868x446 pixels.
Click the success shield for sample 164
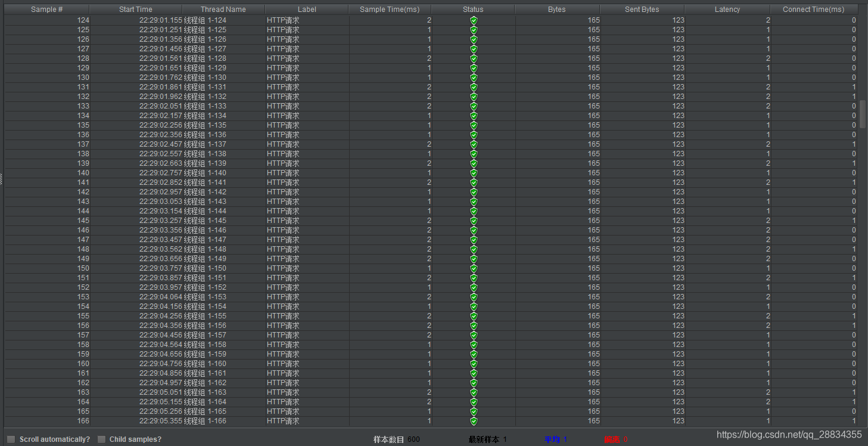coord(474,402)
